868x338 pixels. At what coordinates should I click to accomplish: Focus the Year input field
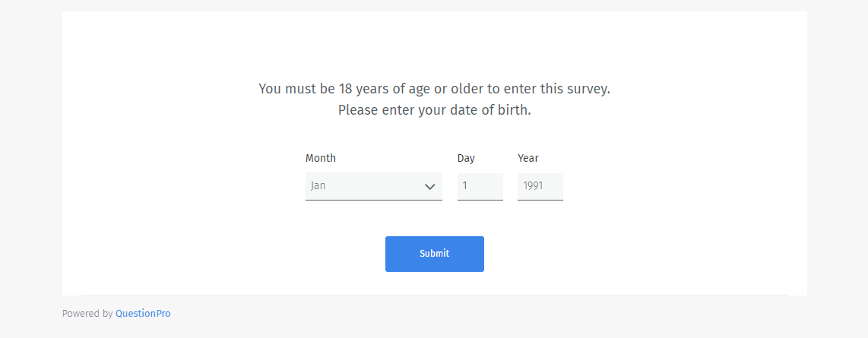(x=540, y=186)
